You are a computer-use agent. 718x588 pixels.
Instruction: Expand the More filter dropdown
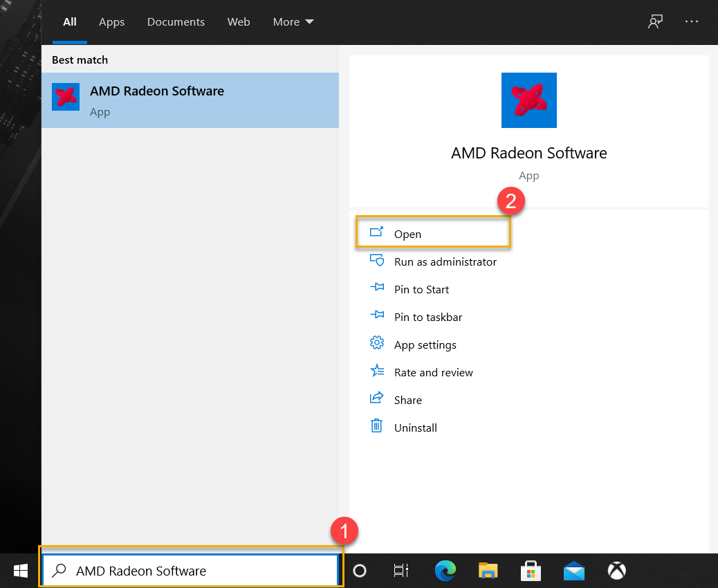tap(293, 22)
